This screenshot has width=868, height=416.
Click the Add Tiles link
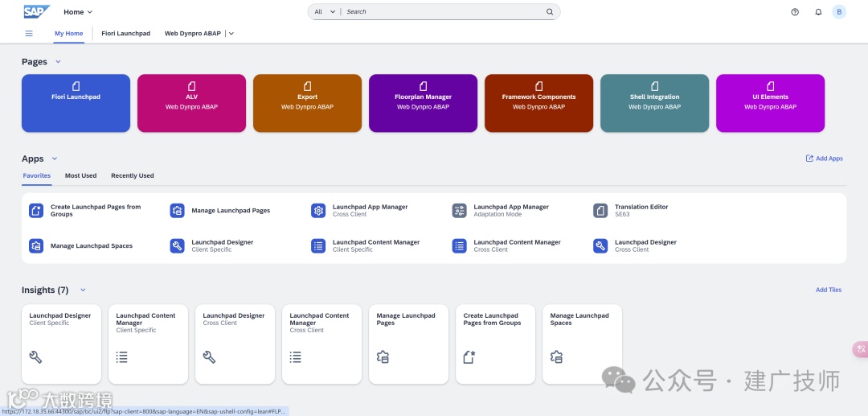(829, 290)
